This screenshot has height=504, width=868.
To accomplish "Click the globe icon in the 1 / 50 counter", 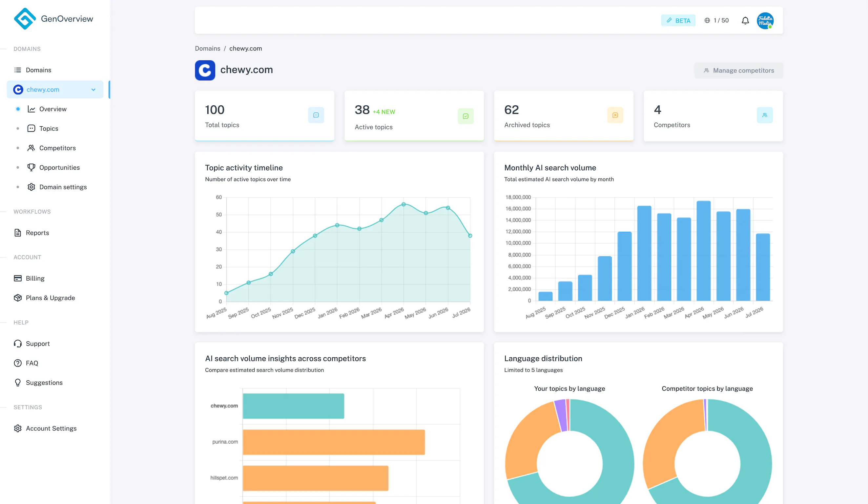I will coord(707,20).
